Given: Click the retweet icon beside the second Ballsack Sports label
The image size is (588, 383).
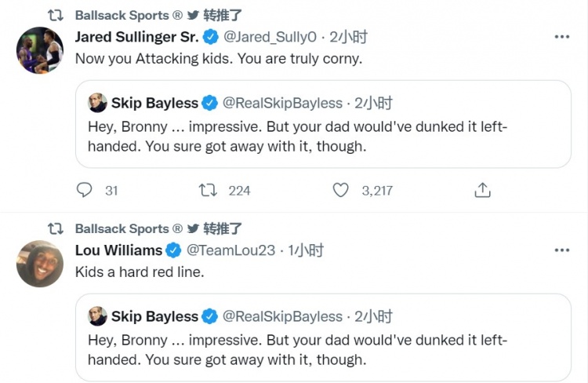Looking at the screenshot, I should tap(55, 228).
